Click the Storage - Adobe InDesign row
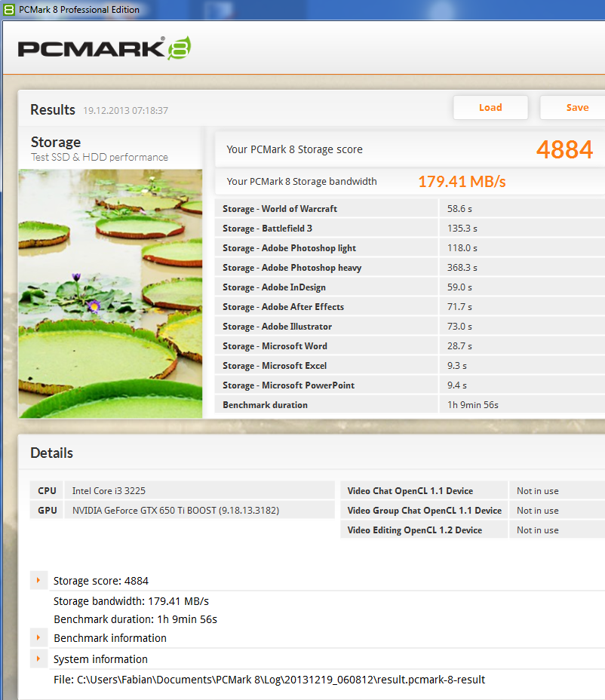This screenshot has width=605, height=700. [x=410, y=287]
